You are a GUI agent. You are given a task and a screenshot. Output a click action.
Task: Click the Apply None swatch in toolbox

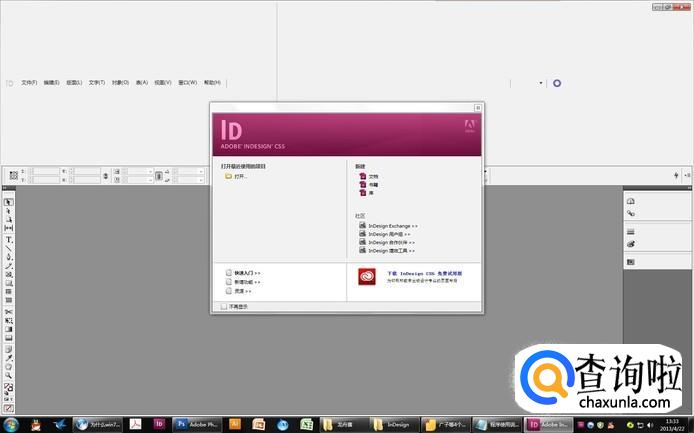click(8, 408)
